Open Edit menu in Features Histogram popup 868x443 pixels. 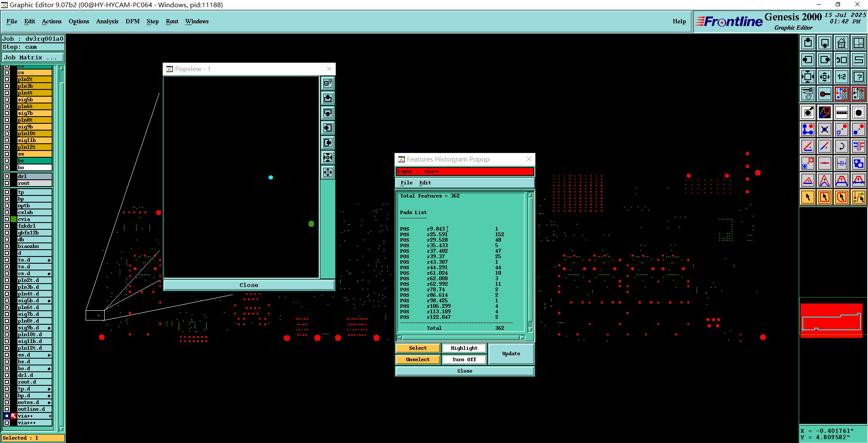coord(425,183)
